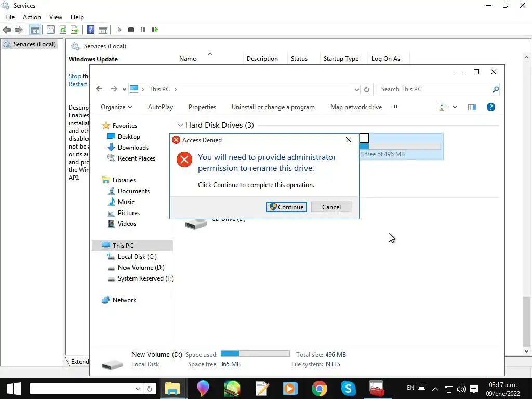Screen dimensions: 532x399
Task: Open File Explorer from the taskbar
Action: coord(172,389)
